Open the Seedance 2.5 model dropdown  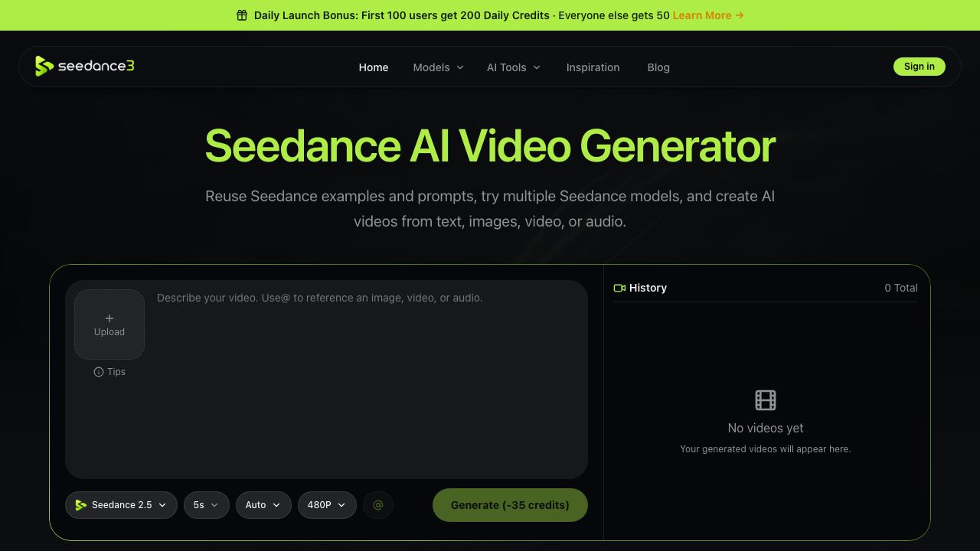121,505
